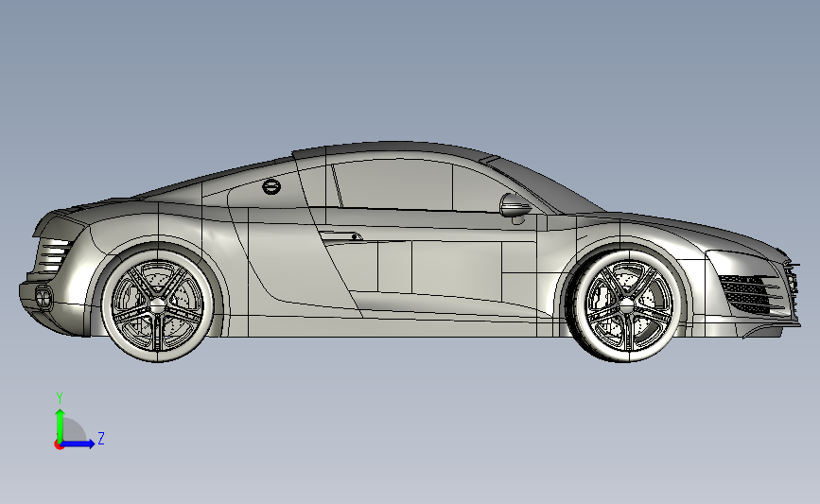Screen dimensions: 820x504
Task: Select the car's front wheel
Action: click(x=624, y=304)
